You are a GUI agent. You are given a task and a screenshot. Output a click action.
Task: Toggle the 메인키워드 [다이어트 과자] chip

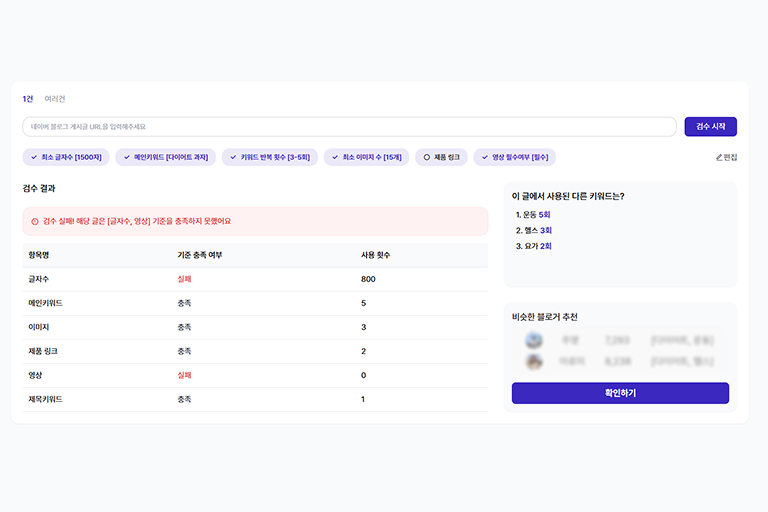coord(166,157)
